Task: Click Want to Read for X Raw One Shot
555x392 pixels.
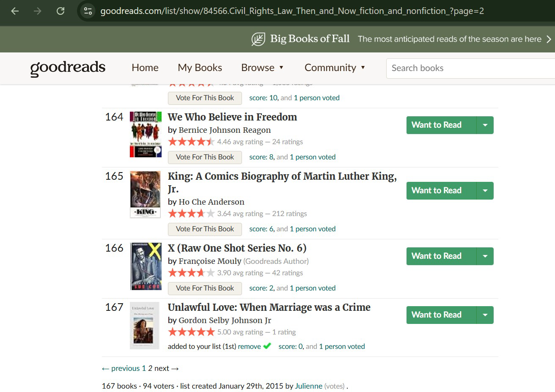Action: click(441, 256)
